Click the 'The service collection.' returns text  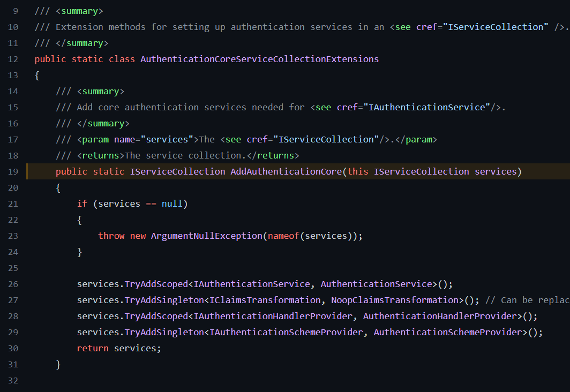(185, 155)
